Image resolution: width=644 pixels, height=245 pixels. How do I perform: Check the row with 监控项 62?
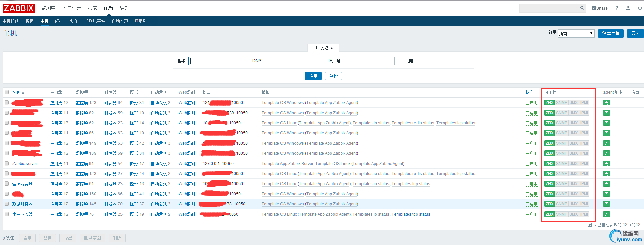pyautogui.click(x=7, y=123)
